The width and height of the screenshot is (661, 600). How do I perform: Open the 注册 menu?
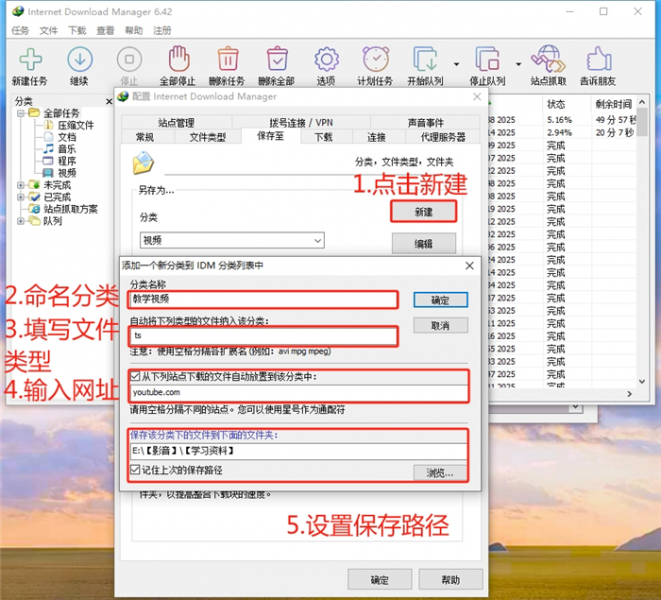(x=162, y=30)
